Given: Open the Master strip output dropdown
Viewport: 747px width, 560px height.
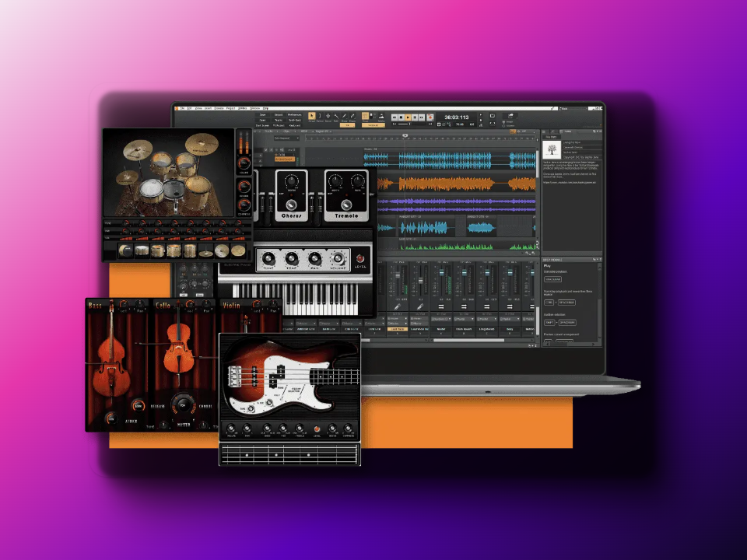Looking at the screenshot, I should [x=440, y=319].
